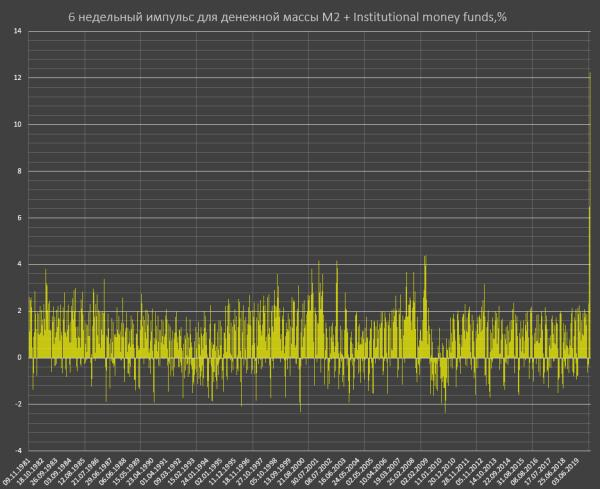600x489 pixels.
Task: Click the y-axis label -4
Action: [x=18, y=451]
